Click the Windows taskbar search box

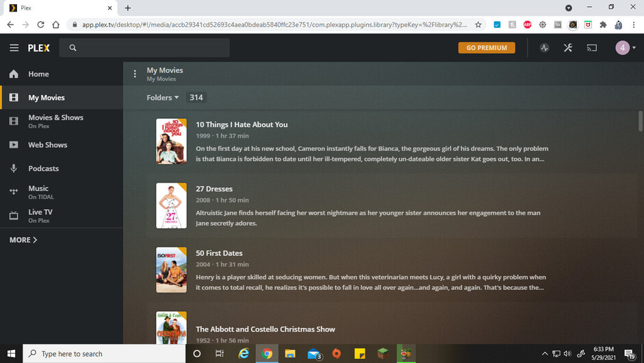click(x=104, y=353)
